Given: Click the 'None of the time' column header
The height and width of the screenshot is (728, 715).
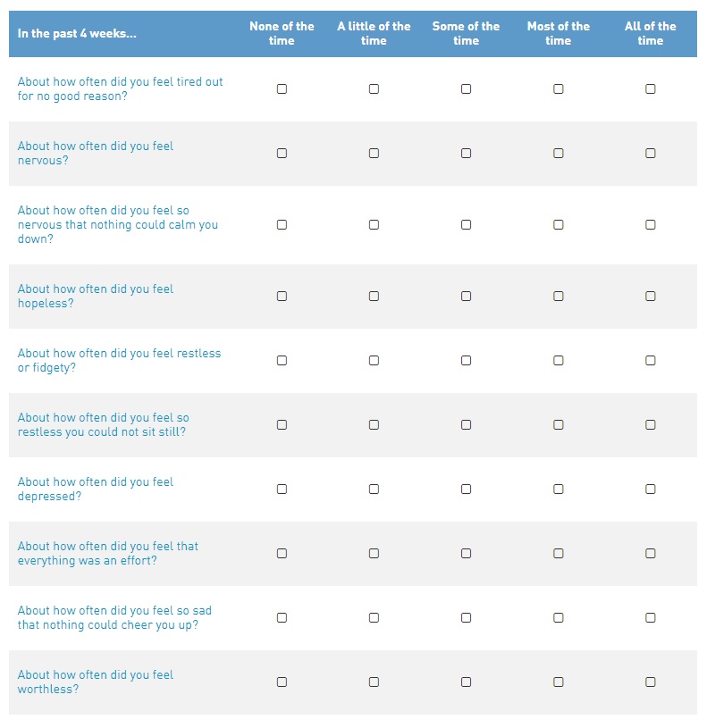Looking at the screenshot, I should [x=282, y=33].
